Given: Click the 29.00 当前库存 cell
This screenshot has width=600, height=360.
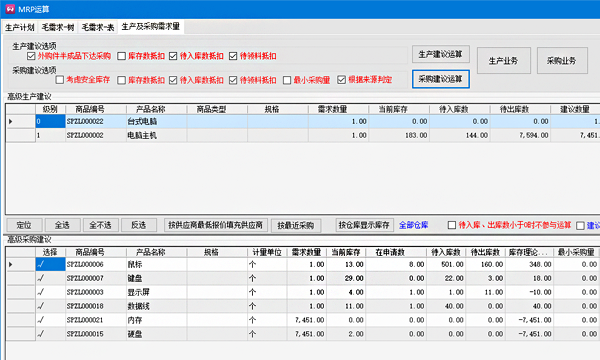Looking at the screenshot, I should pyautogui.click(x=346, y=278).
